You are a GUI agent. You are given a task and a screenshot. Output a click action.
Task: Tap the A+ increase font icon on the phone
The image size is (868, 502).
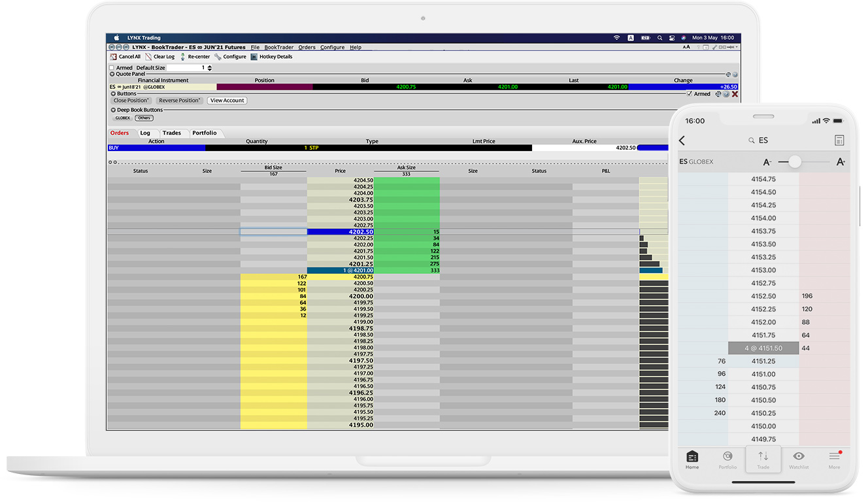(841, 161)
